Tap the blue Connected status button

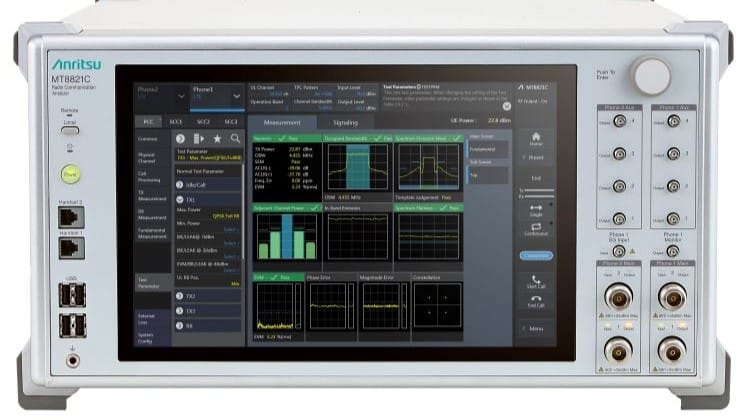(536, 255)
